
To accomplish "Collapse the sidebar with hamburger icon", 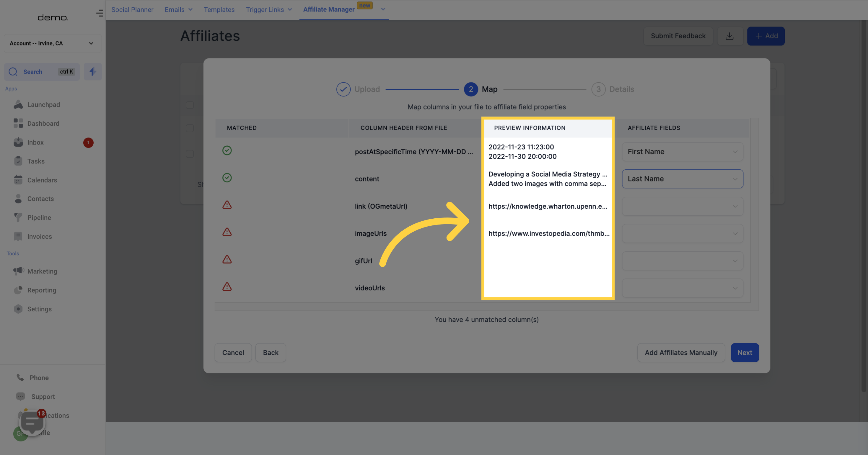I will pyautogui.click(x=100, y=13).
